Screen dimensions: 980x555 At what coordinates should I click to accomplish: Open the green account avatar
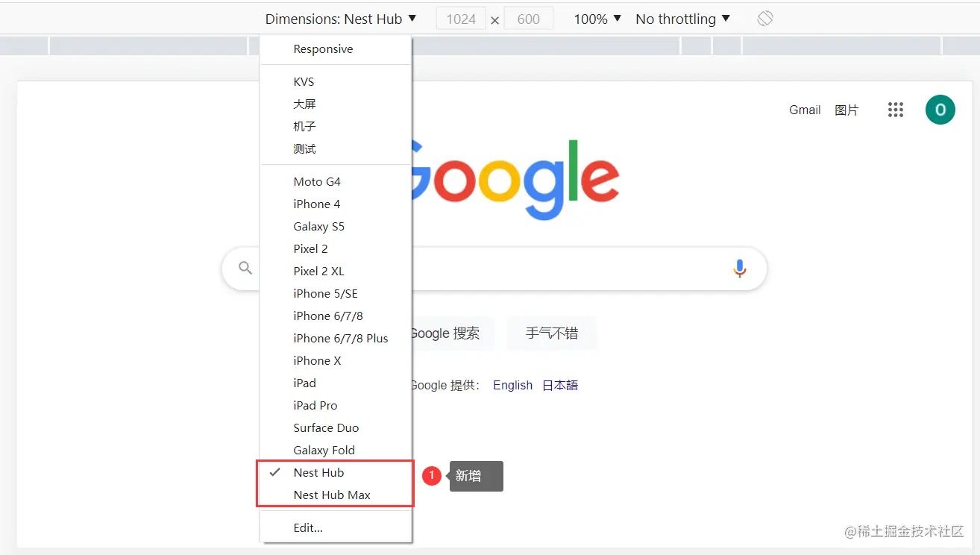pos(940,110)
